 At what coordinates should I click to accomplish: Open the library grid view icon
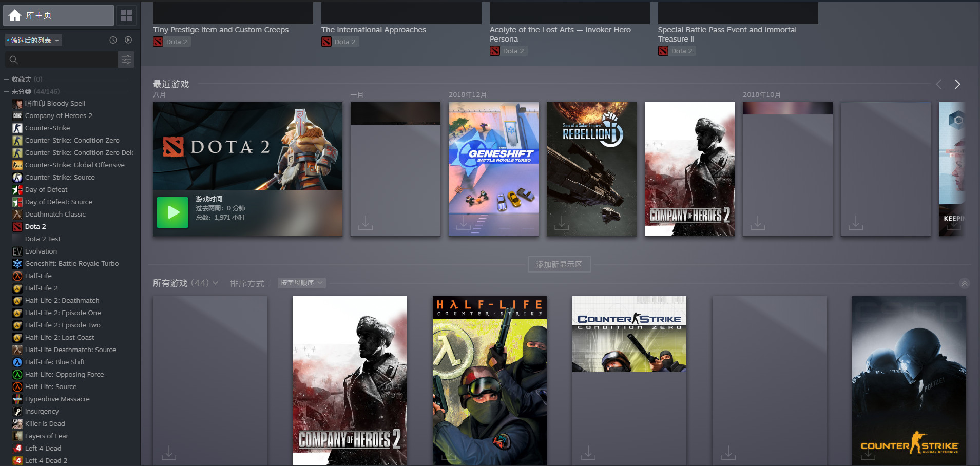click(126, 15)
